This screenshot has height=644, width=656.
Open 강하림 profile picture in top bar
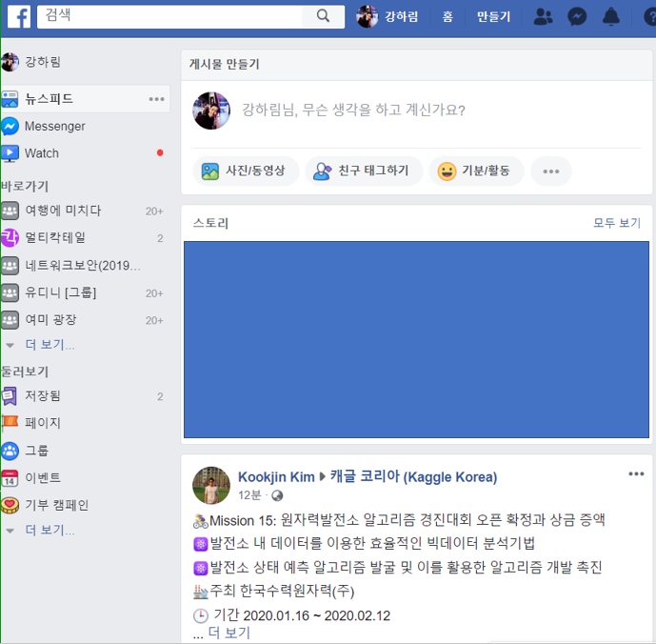tap(368, 17)
